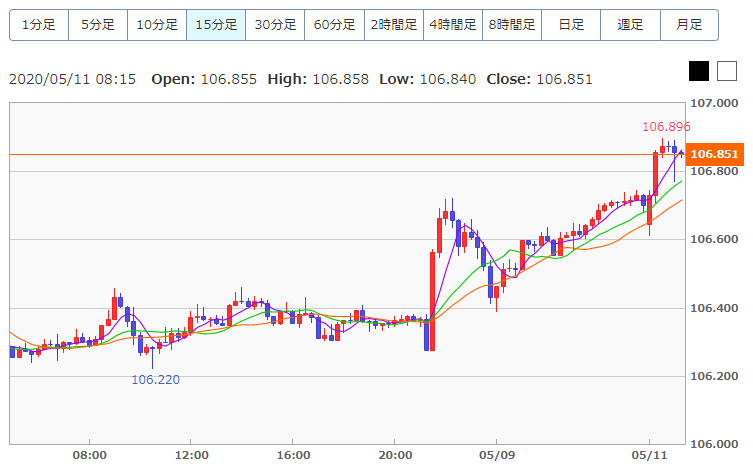Choose the 60分足 timeframe
The height and width of the screenshot is (466, 753).
334,25
